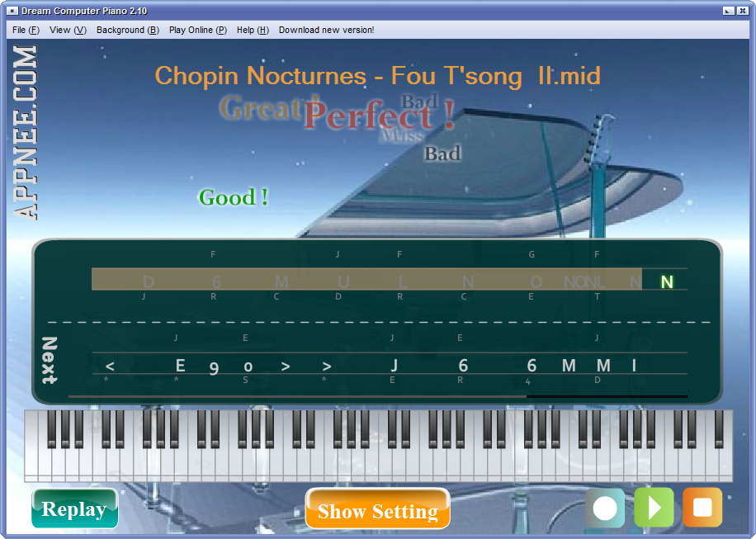Click the orange stop button
This screenshot has height=539, width=756.
[702, 508]
